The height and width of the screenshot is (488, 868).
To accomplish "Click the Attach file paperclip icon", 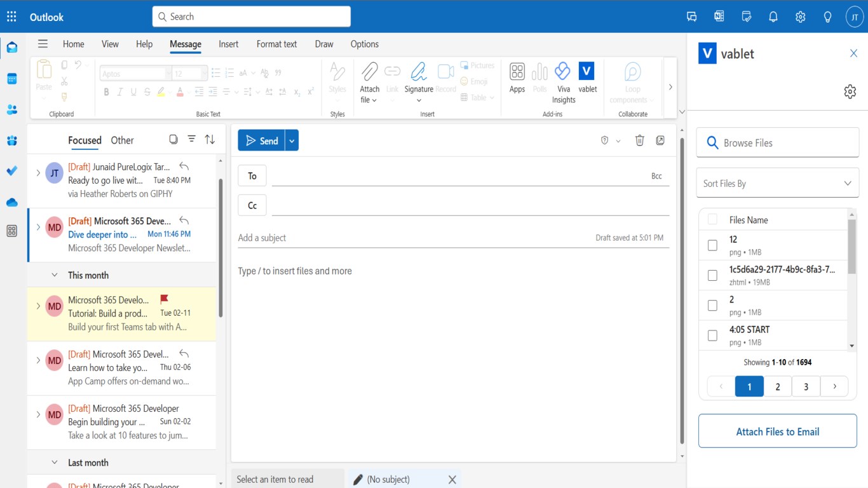I will (369, 71).
